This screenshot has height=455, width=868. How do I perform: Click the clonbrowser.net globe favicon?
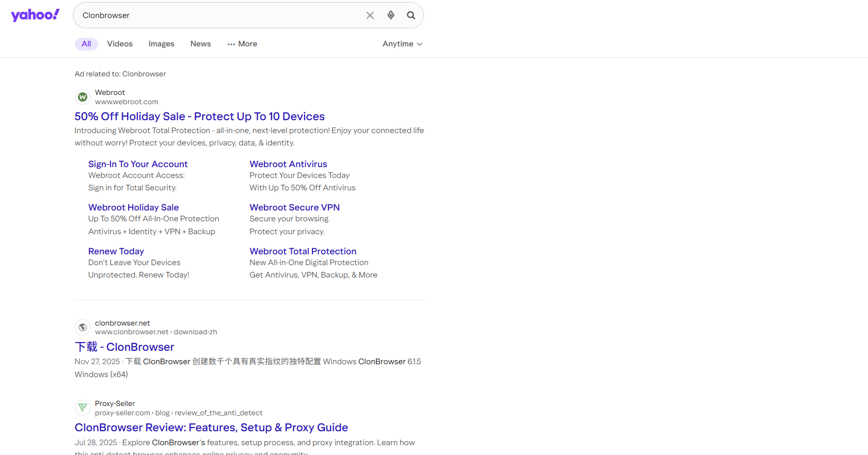click(83, 328)
